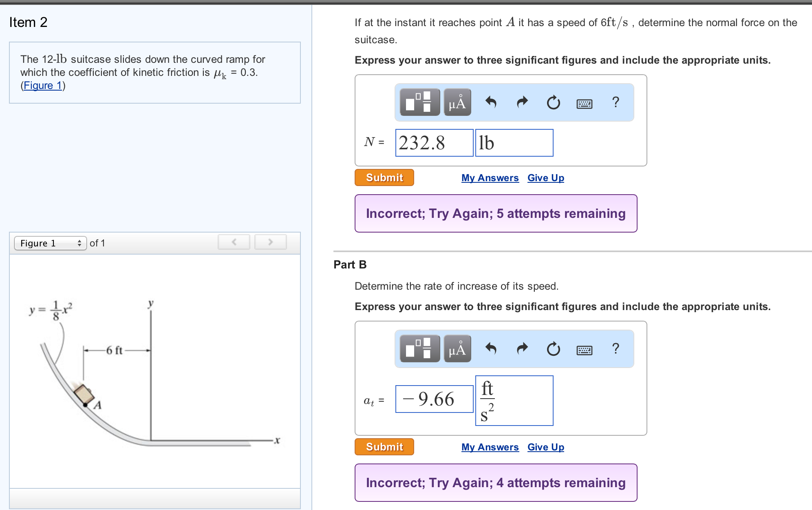Reset the Part B answer with refresh icon
The image size is (812, 510).
tap(553, 349)
